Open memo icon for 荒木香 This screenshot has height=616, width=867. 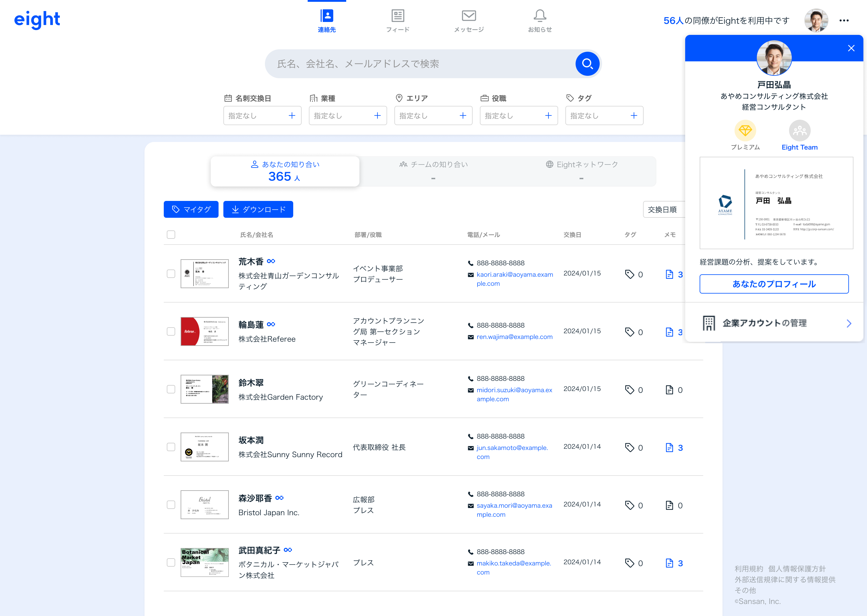pos(669,274)
